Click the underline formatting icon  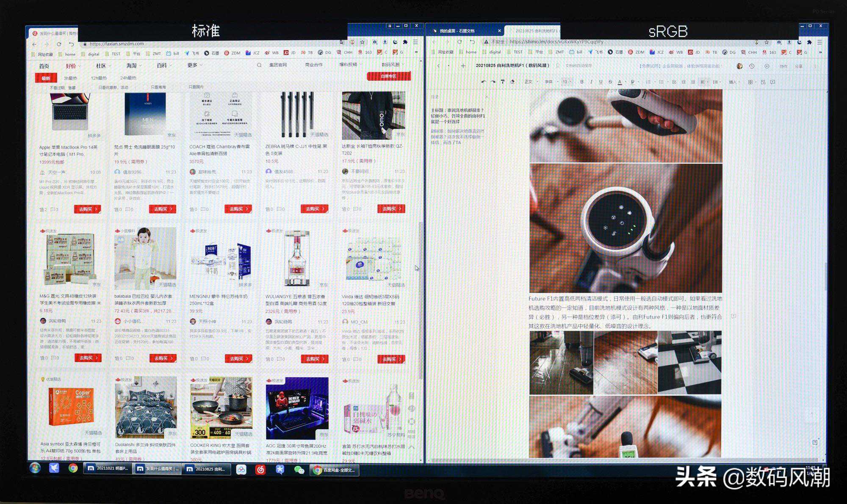(x=601, y=82)
